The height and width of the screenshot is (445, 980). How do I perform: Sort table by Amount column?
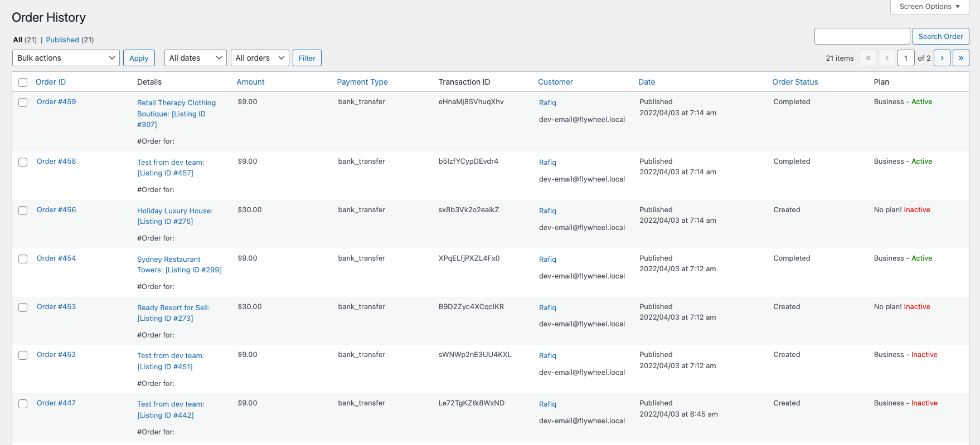click(250, 82)
